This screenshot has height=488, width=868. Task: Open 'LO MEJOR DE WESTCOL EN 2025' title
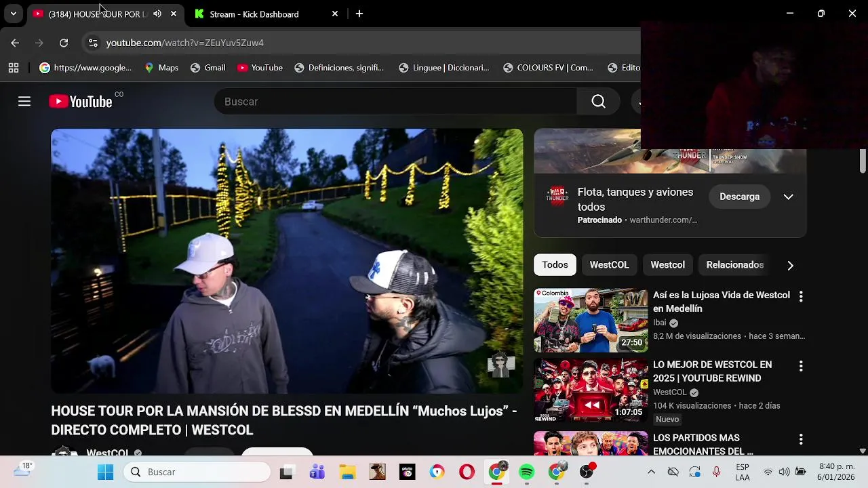(x=712, y=371)
